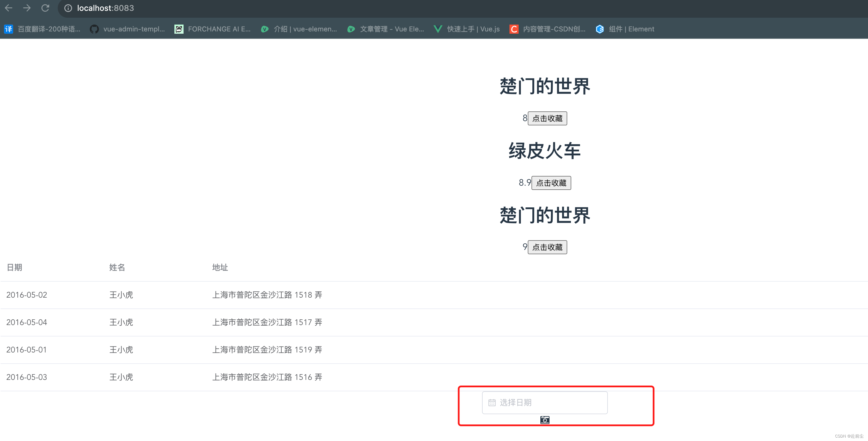Click address 金沙江路 1517 弄
The width and height of the screenshot is (868, 441).
pos(267,322)
